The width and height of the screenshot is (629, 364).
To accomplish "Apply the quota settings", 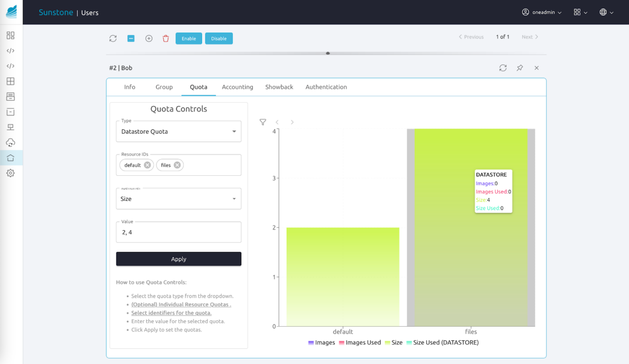I will coord(178,259).
